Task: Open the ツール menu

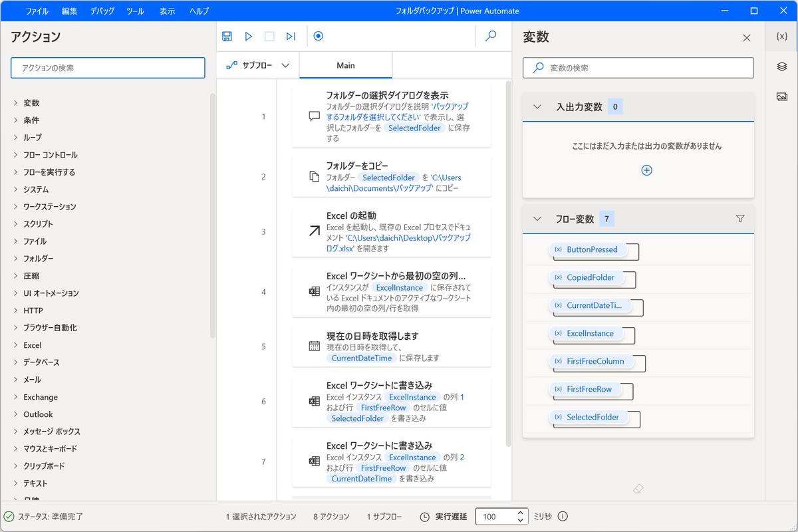Action: (x=135, y=11)
